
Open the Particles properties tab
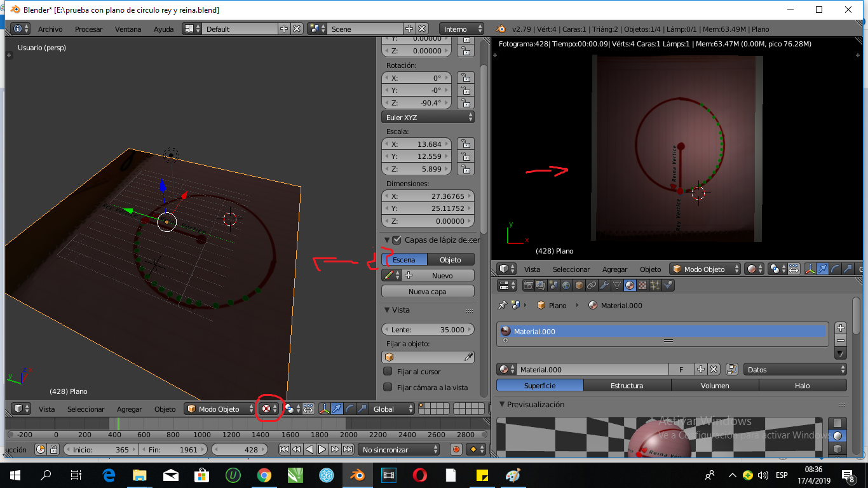(655, 286)
